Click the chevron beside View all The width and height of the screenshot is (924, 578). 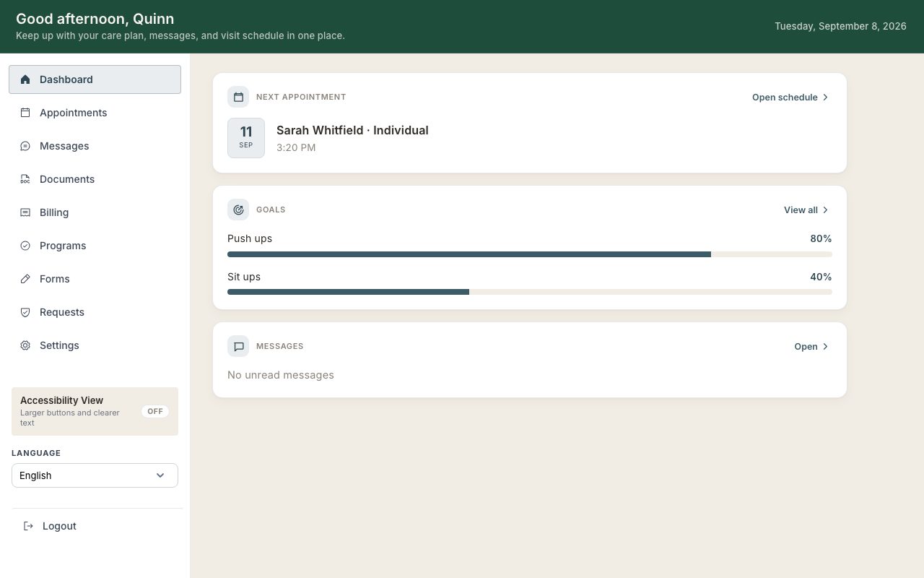(826, 210)
